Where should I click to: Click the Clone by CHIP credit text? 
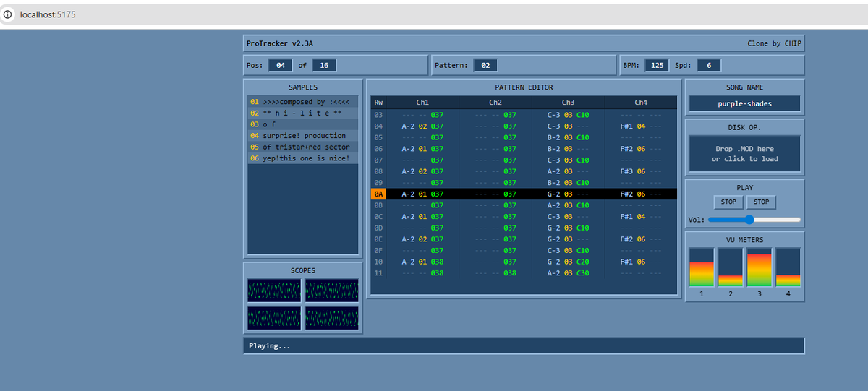774,43
